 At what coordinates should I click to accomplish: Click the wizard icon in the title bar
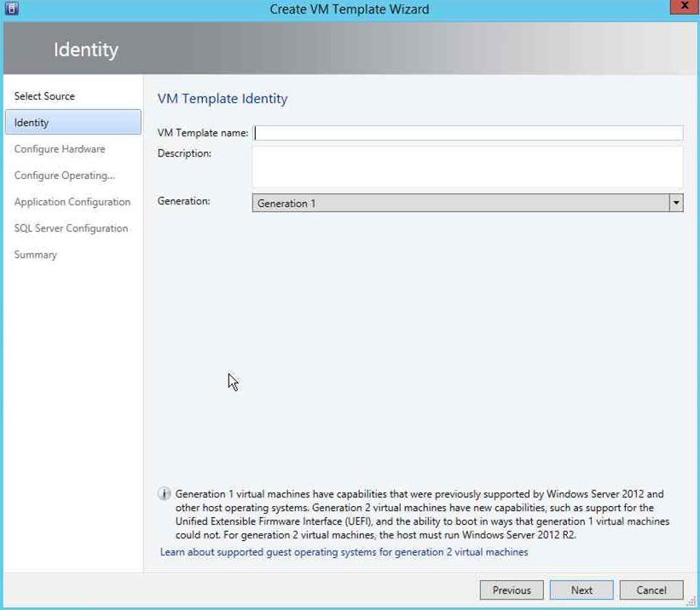(11, 9)
